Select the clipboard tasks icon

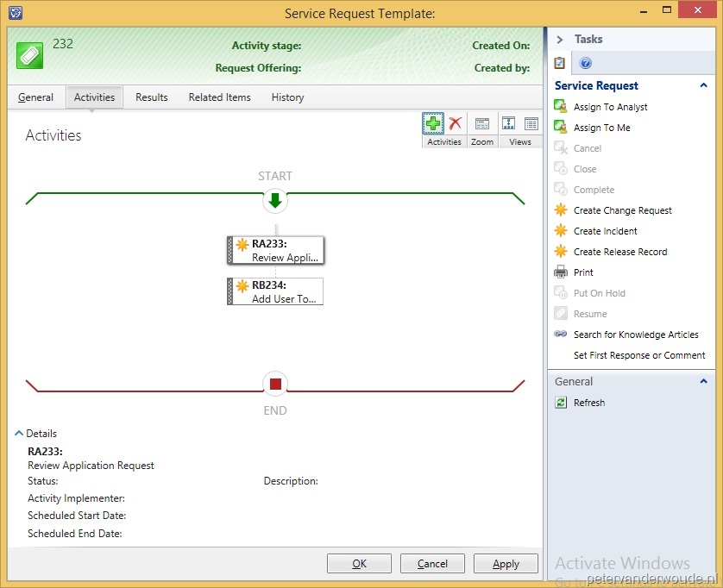coord(560,63)
